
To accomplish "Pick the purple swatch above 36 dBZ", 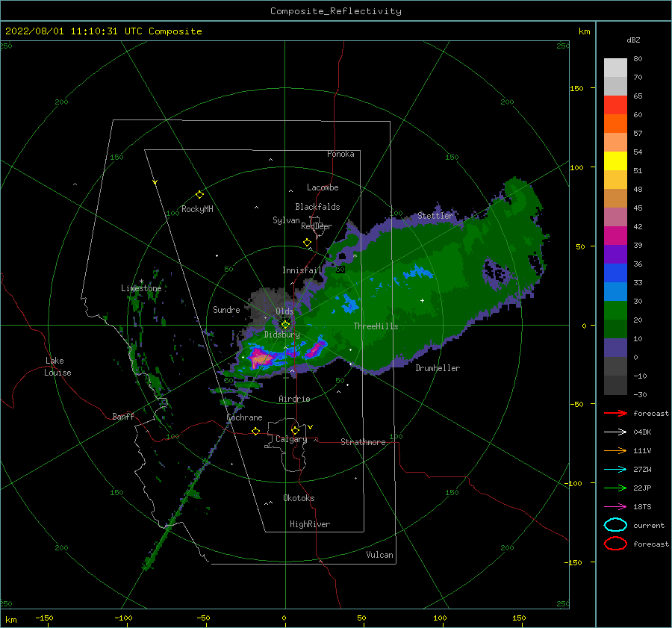I will coord(615,255).
